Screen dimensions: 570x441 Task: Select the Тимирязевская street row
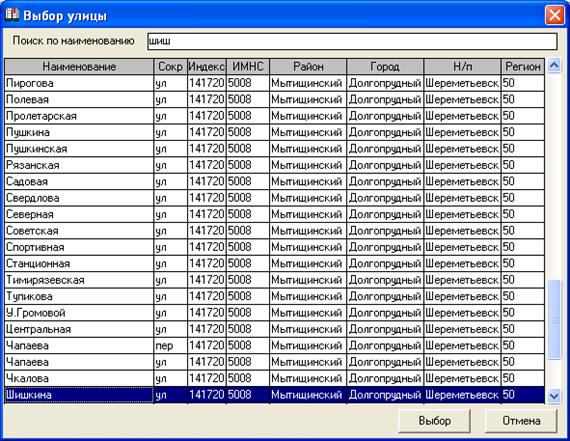coord(274,280)
